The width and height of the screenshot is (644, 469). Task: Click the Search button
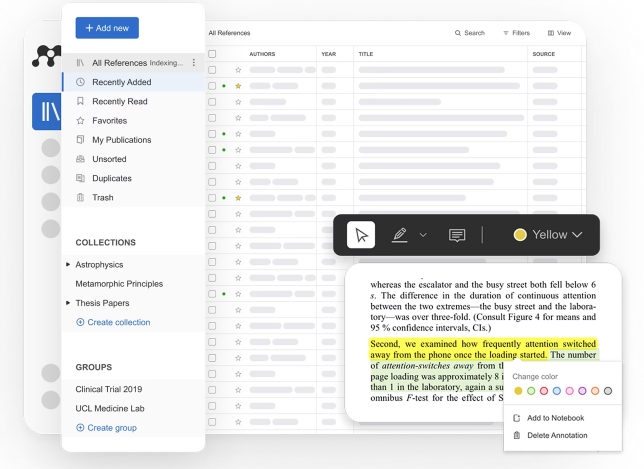coord(469,33)
